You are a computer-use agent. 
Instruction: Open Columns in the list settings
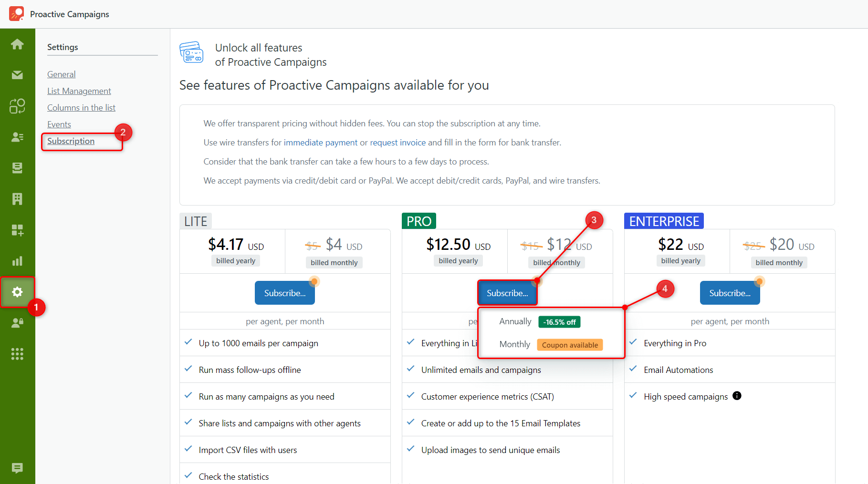click(81, 108)
